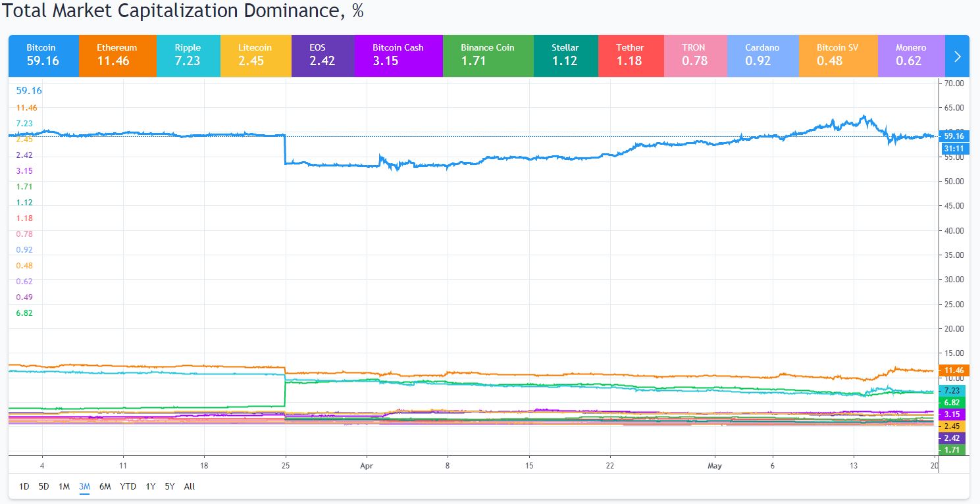The image size is (980, 504).
Task: Show year-to-date with YTD
Action: coord(128,487)
